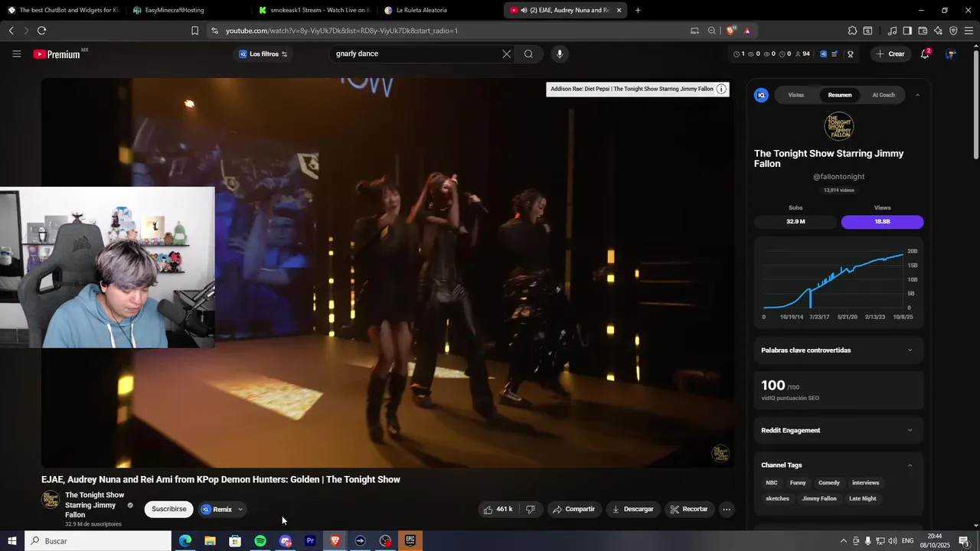
Task: Expand the Remix dropdown arrow
Action: pos(240,509)
